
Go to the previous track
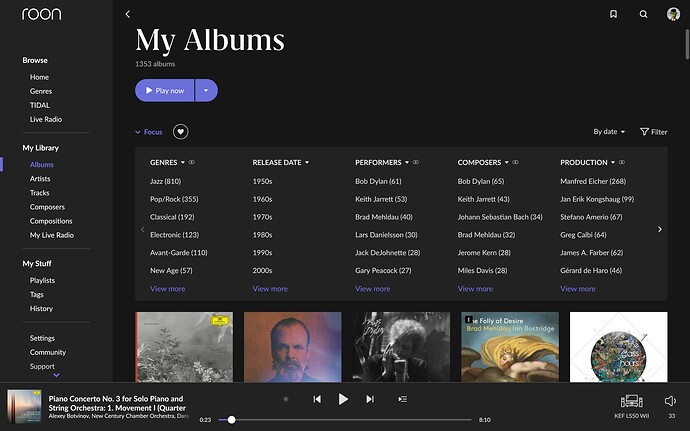click(x=317, y=399)
